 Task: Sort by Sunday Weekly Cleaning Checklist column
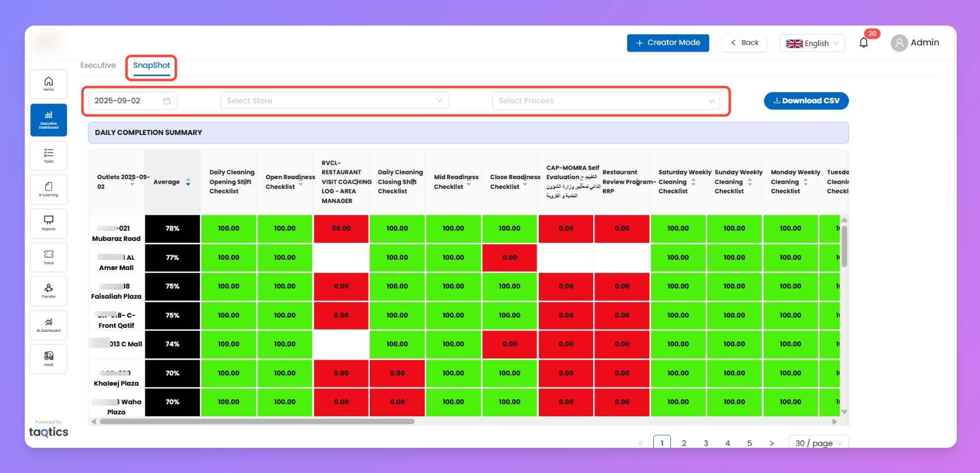click(750, 182)
